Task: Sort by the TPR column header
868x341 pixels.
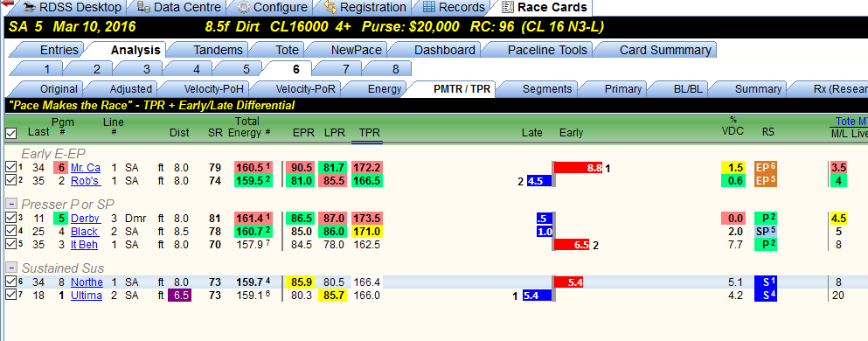Action: pyautogui.click(x=368, y=133)
